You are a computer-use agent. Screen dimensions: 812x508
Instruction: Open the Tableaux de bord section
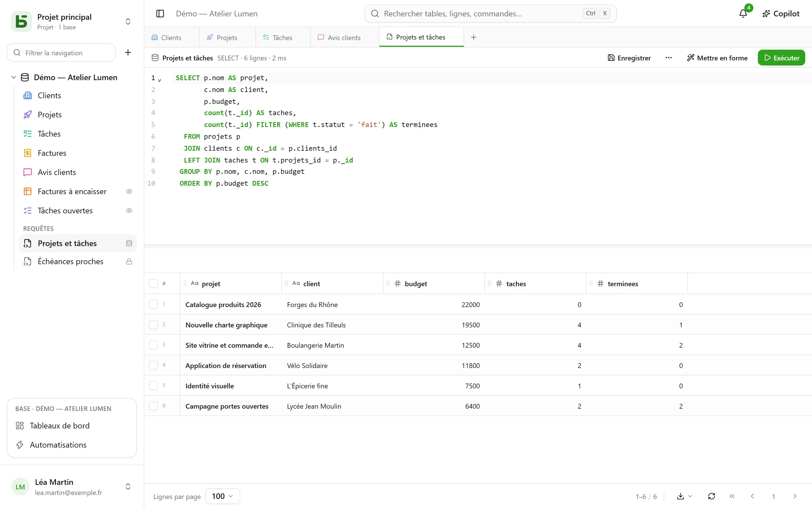click(72, 425)
